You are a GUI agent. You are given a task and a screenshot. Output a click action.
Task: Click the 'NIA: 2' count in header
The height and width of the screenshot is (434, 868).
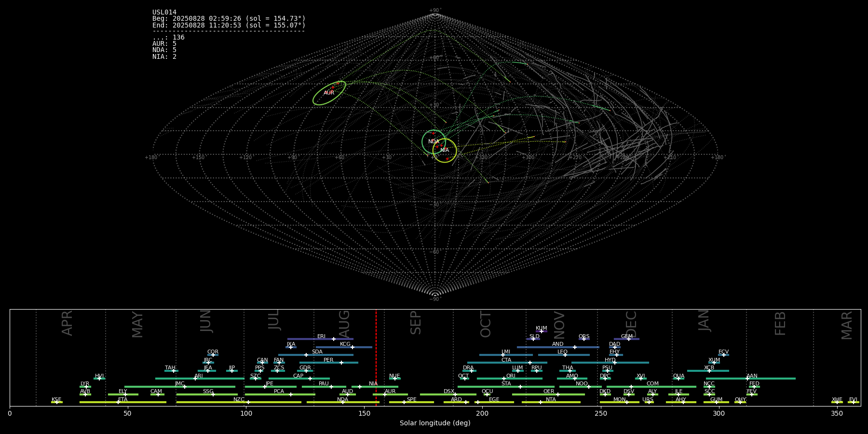[164, 57]
